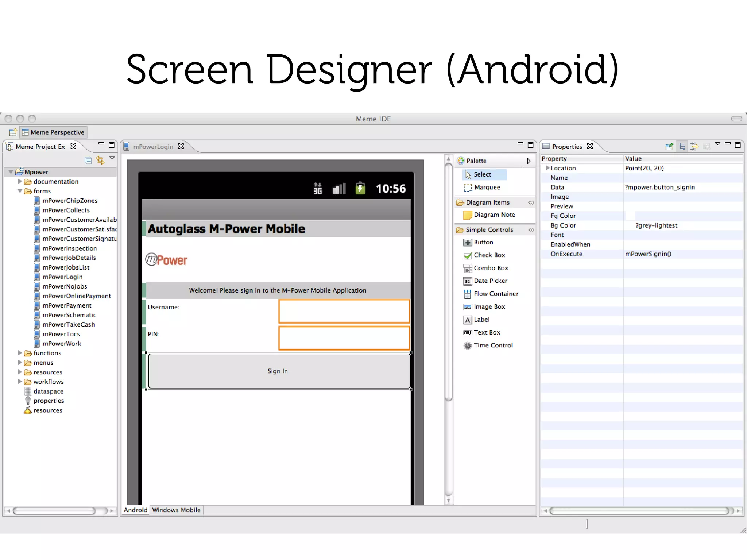Open the mPowerChipZones form
This screenshot has width=747, height=560.
(70, 200)
